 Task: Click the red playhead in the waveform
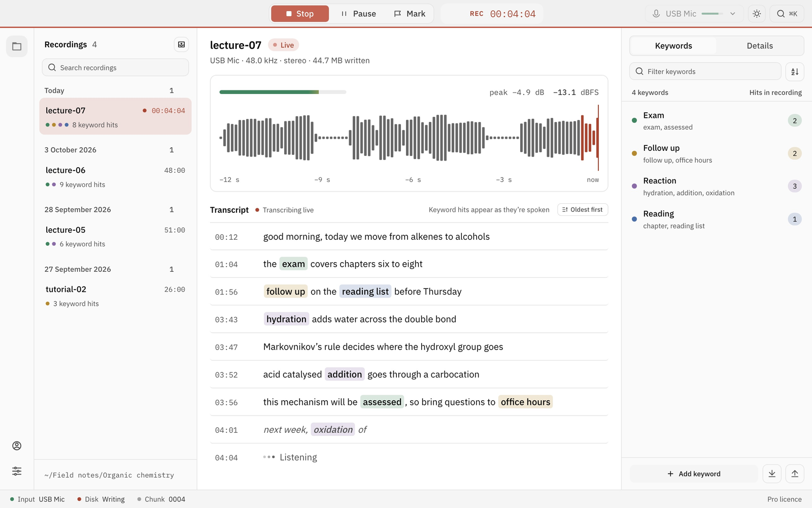click(x=598, y=138)
